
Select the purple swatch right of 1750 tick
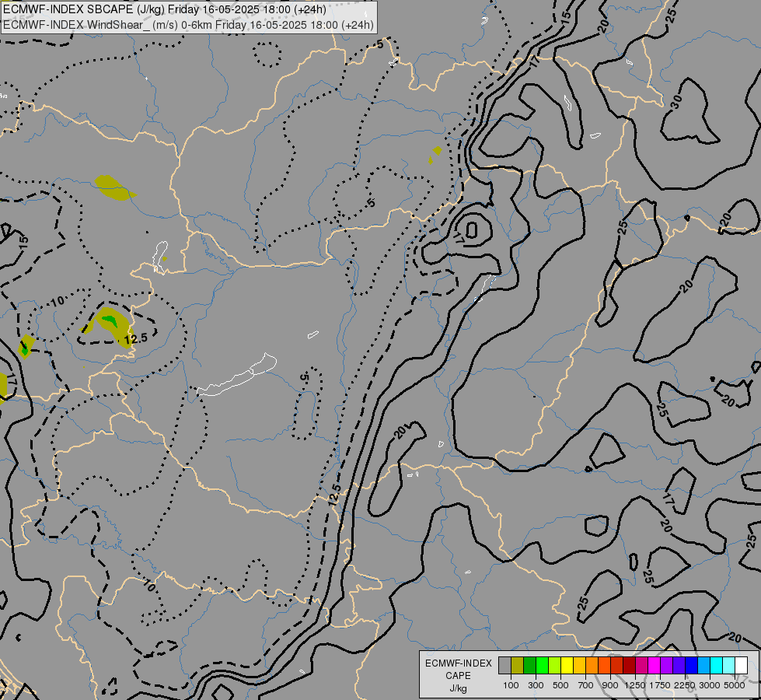(666, 665)
